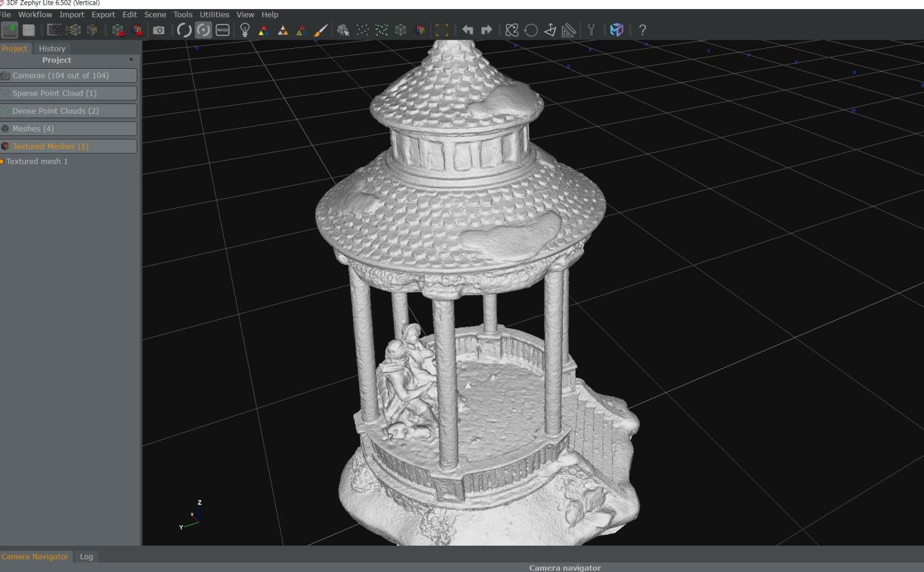Viewport: 924px width, 572px height.
Task: Open the Log tab at bottom
Action: (87, 557)
